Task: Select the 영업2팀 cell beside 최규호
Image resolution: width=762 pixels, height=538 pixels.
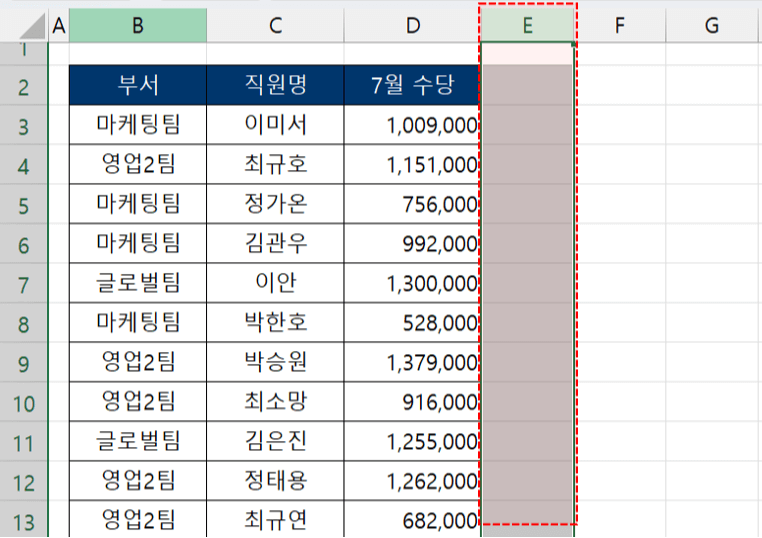Action: tap(138, 164)
